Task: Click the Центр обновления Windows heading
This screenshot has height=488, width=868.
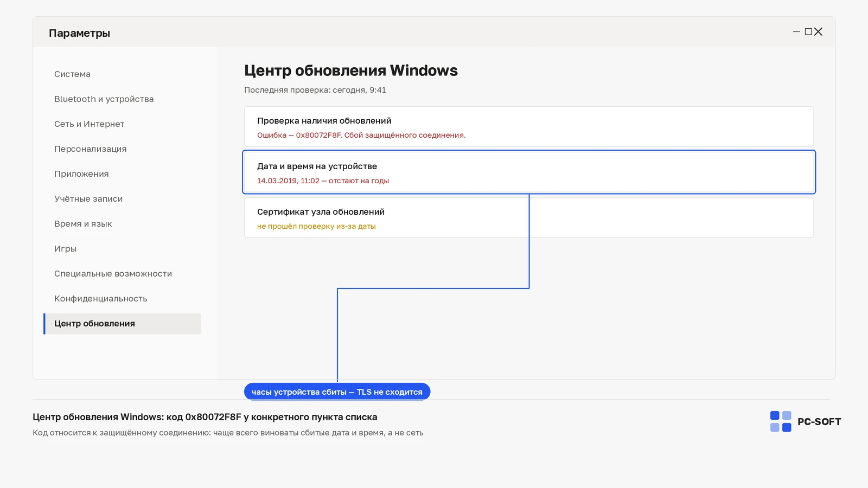Action: pyautogui.click(x=351, y=70)
